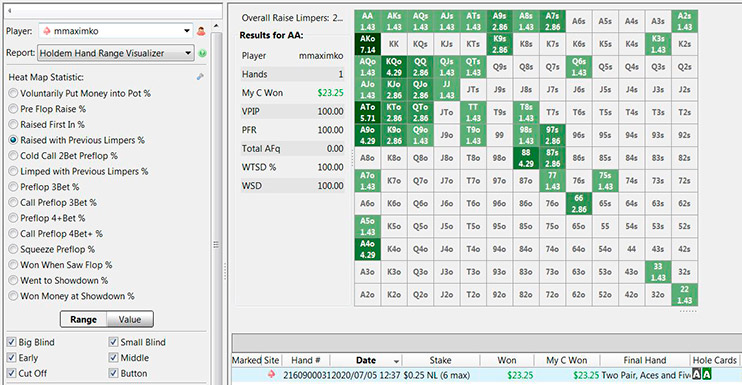The height and width of the screenshot is (385, 742).
Task: Click the player profile icon beside mmaximko
Action: click(201, 31)
